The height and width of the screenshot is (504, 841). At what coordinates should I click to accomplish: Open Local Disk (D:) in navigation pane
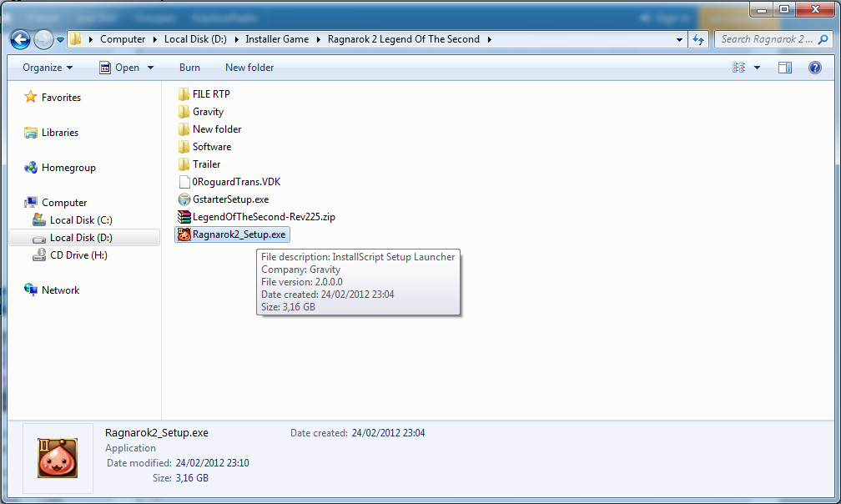[x=81, y=238]
